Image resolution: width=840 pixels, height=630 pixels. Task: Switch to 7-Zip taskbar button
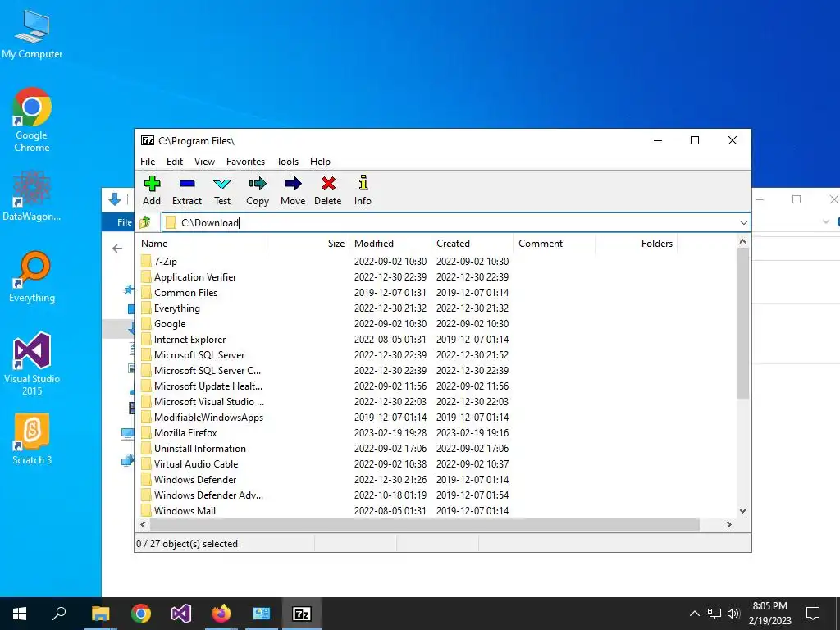tap(302, 614)
